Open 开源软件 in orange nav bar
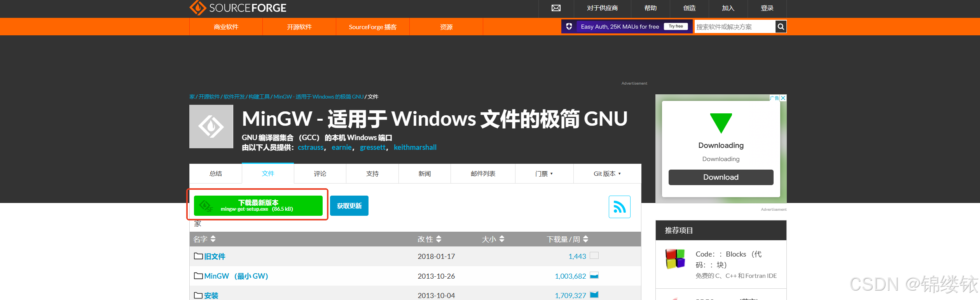This screenshot has height=300, width=980. 299,27
